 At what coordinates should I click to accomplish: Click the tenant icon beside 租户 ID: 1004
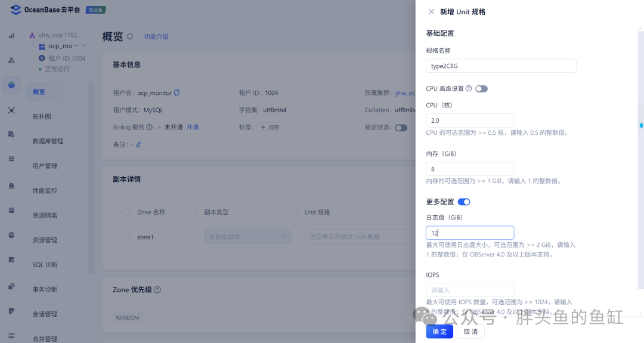point(42,58)
